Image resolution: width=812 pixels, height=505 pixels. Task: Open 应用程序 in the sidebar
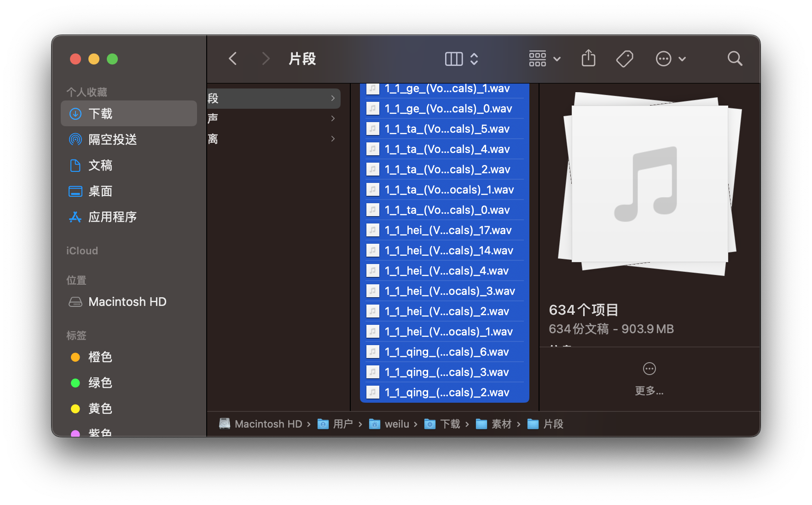[129, 217]
